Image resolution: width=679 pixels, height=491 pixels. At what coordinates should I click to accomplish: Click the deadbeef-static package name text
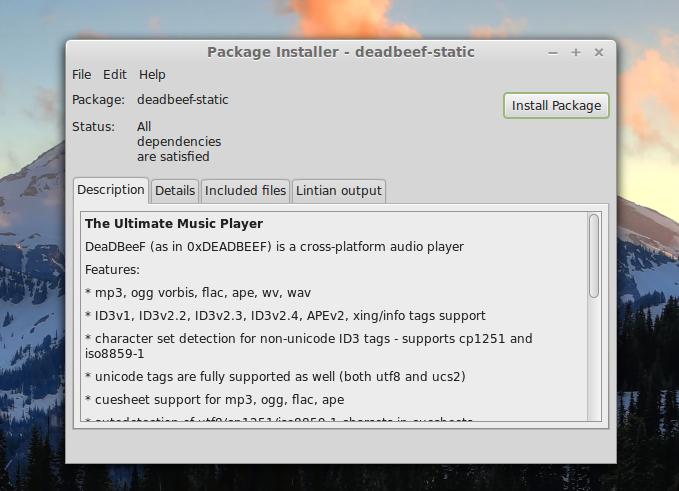(183, 100)
